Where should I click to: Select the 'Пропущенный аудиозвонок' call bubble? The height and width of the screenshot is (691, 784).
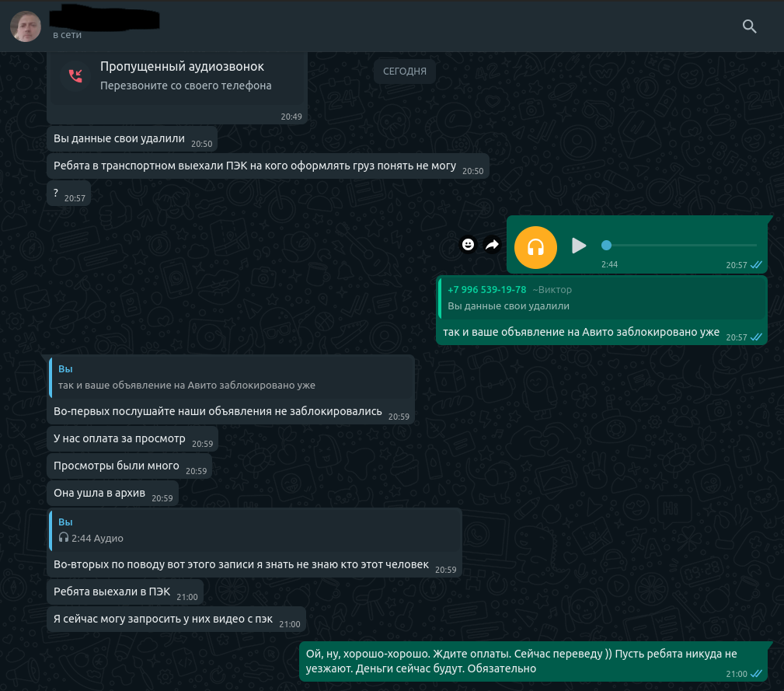click(x=177, y=87)
